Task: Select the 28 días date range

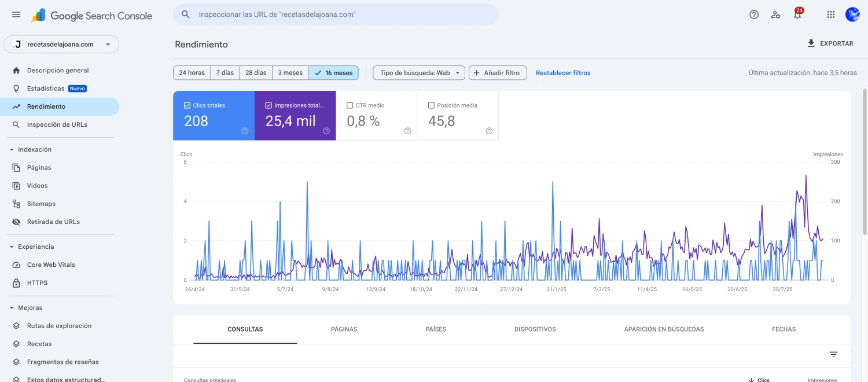Action: click(256, 73)
